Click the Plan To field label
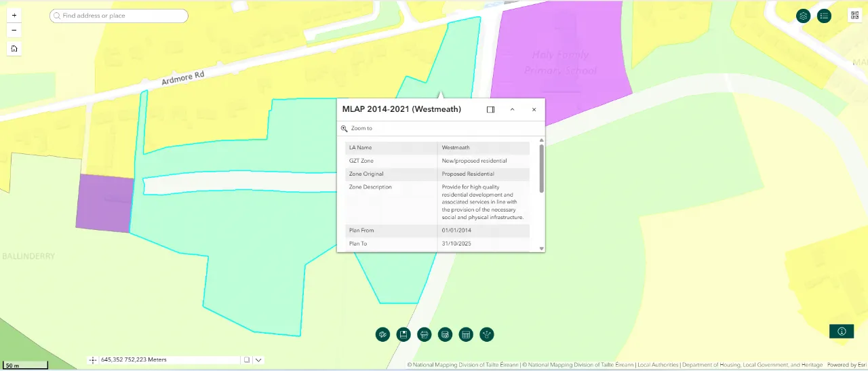The height and width of the screenshot is (371, 868). (358, 243)
